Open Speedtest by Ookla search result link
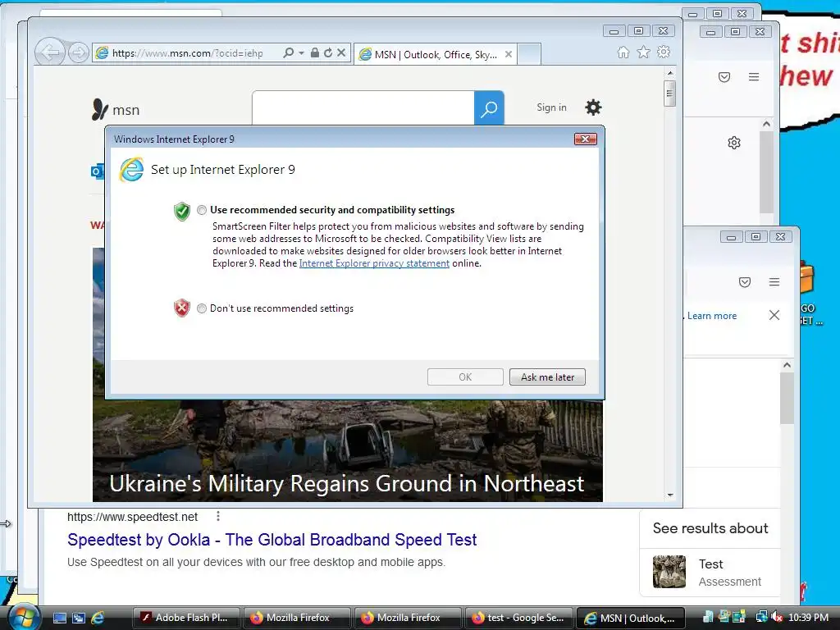This screenshot has height=630, width=840. [x=272, y=540]
